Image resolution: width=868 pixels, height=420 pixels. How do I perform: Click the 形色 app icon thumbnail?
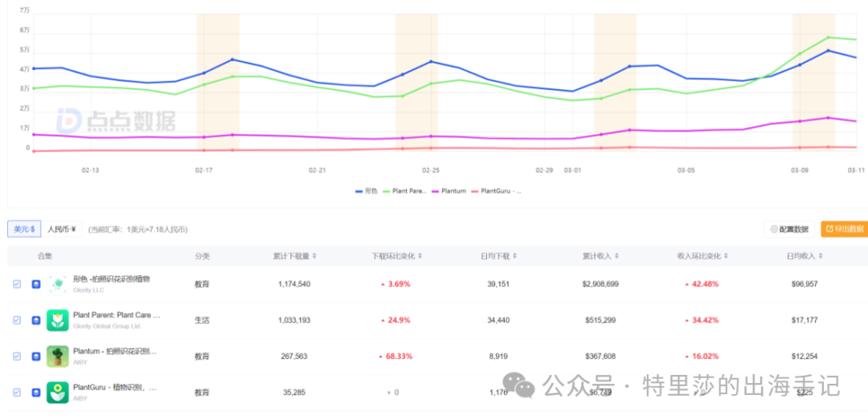click(x=58, y=284)
